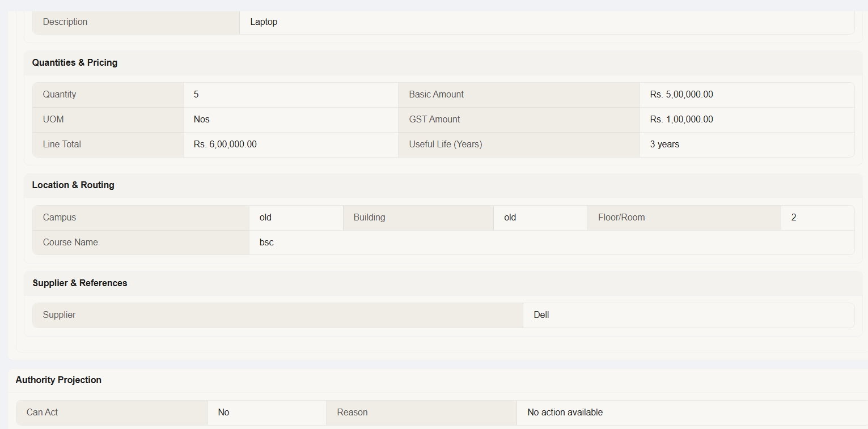Click the Quantities & Pricing section header
Screen dimensions: 868x429
[x=75, y=63]
